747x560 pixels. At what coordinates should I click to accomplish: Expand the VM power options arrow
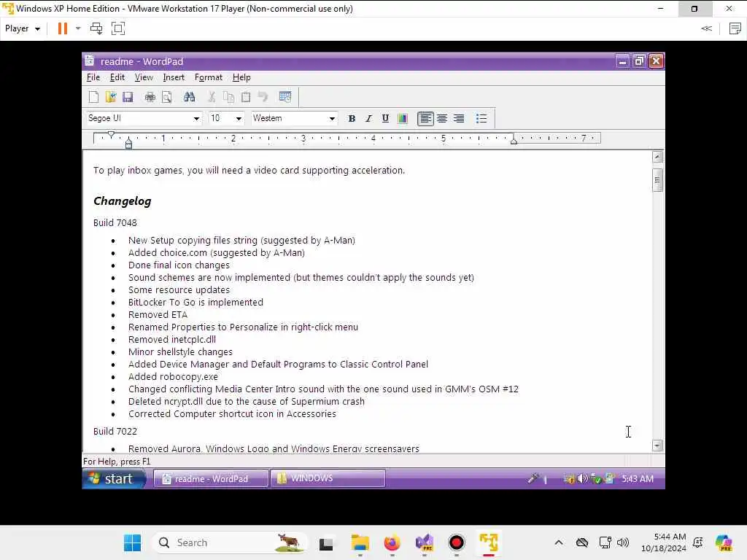pyautogui.click(x=78, y=28)
